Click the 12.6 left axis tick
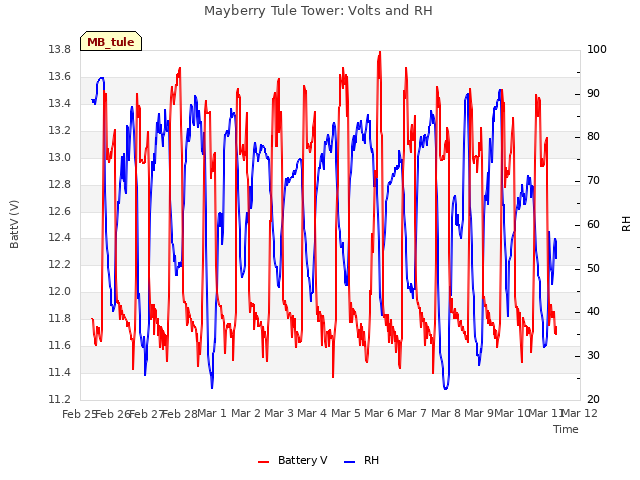Screen dimensions: 640x480 [60, 211]
